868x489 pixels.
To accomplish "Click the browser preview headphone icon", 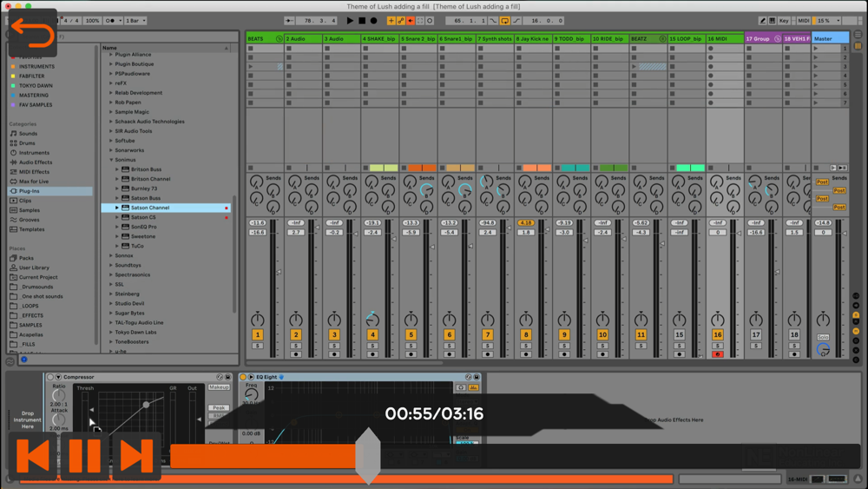I will 23,360.
